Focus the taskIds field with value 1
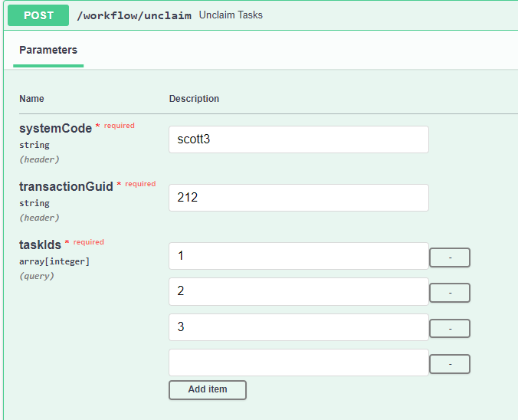The image size is (518, 420). [299, 256]
